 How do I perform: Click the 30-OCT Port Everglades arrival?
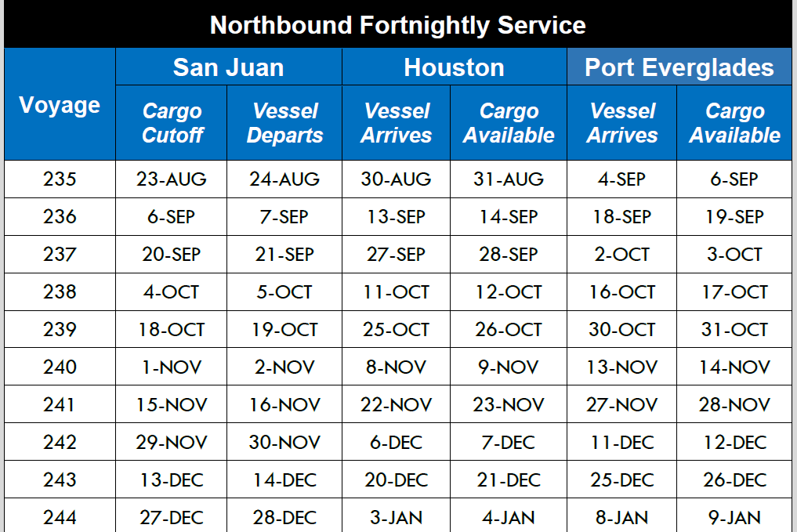622,330
